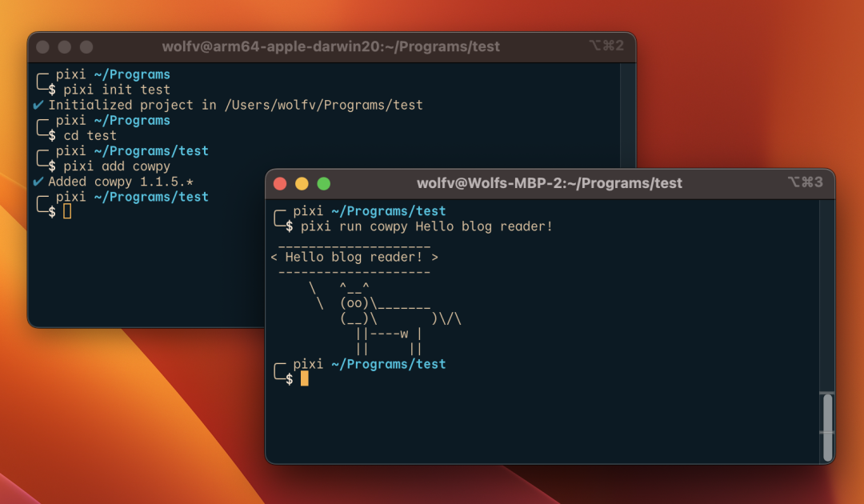
Task: Click the checkmark before 'Initialized project'
Action: [x=38, y=105]
